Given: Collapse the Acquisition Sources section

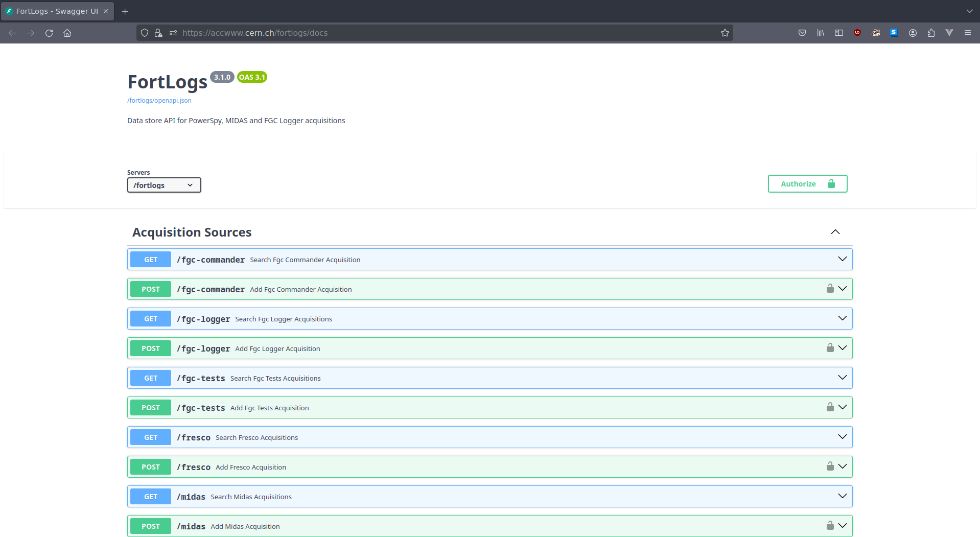Looking at the screenshot, I should click(835, 232).
